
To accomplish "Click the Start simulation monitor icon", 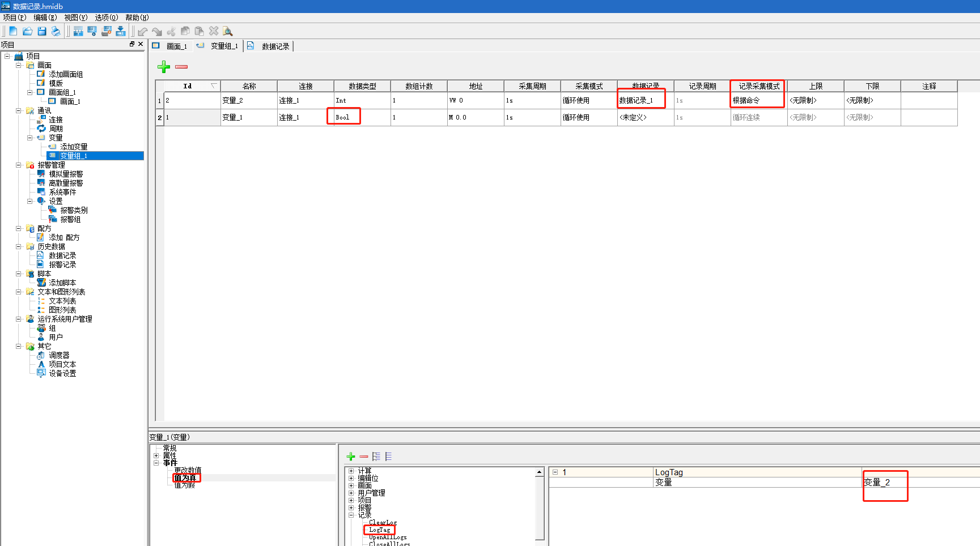I will (92, 31).
